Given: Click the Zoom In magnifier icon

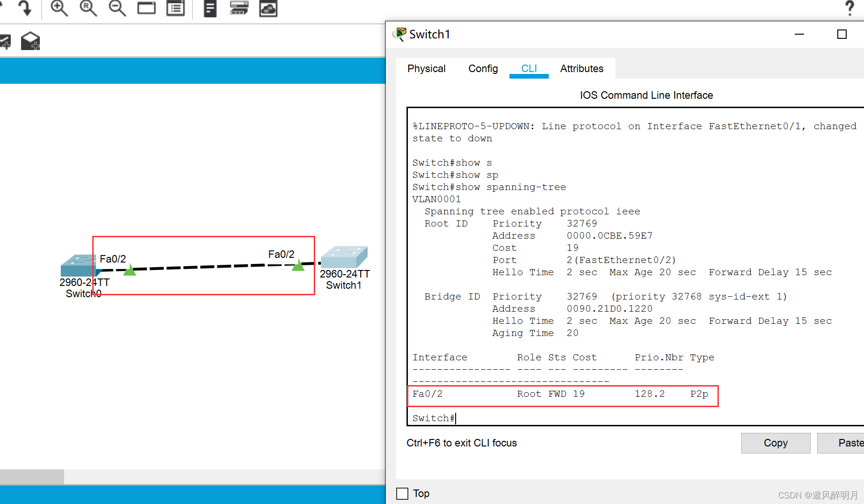Looking at the screenshot, I should [59, 8].
